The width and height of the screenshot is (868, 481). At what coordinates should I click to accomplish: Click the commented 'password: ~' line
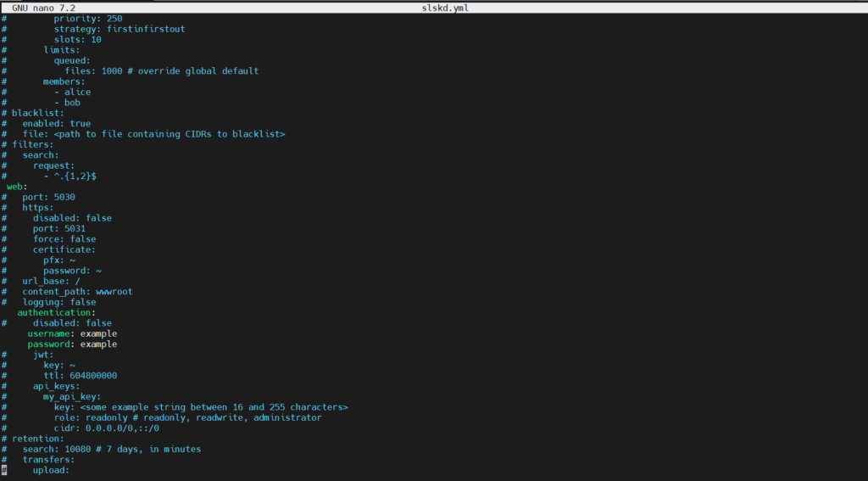coord(73,271)
